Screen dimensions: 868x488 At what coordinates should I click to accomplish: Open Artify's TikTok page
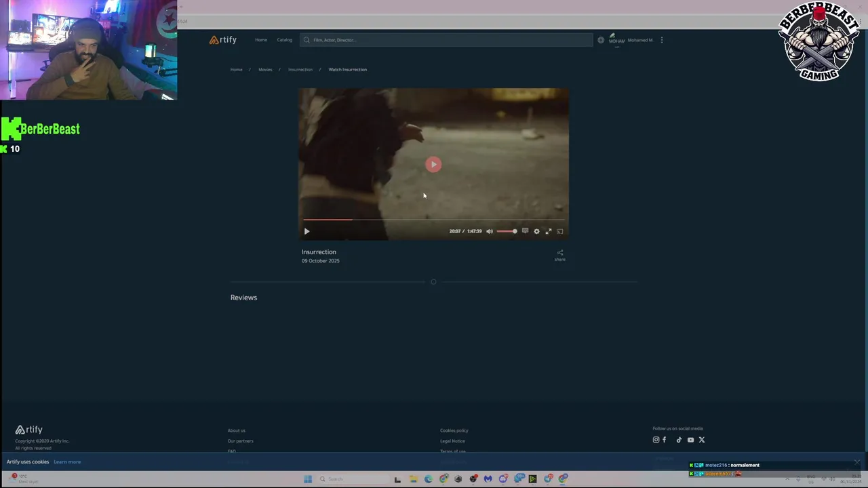tap(679, 440)
